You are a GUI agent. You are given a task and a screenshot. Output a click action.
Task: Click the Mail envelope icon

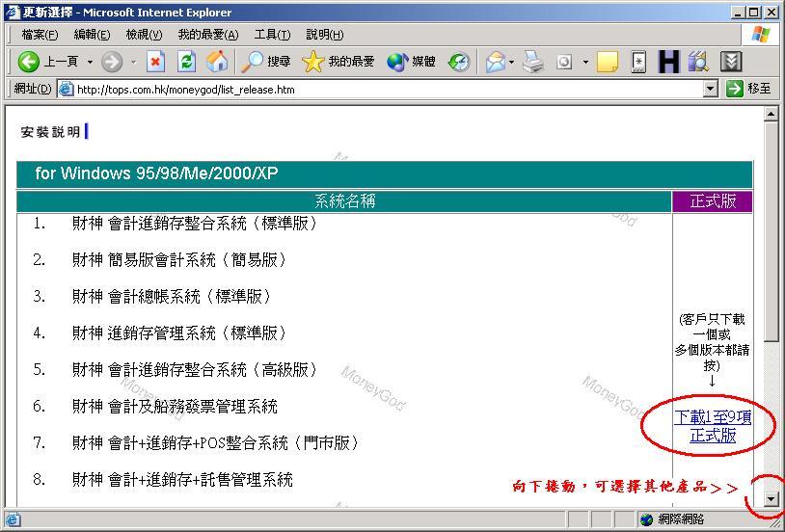point(495,62)
